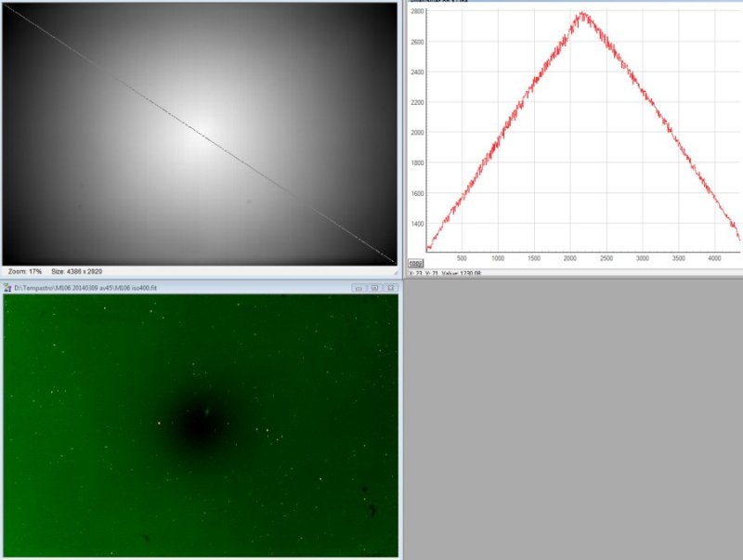Click the Zoom: 17% status text
The width and height of the screenshot is (743, 560).
tap(25, 271)
